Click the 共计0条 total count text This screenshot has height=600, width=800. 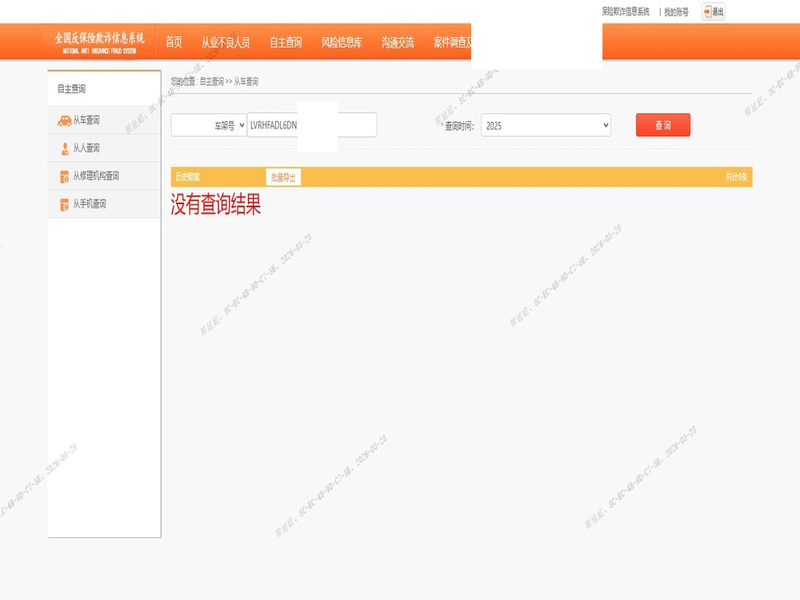(x=736, y=177)
